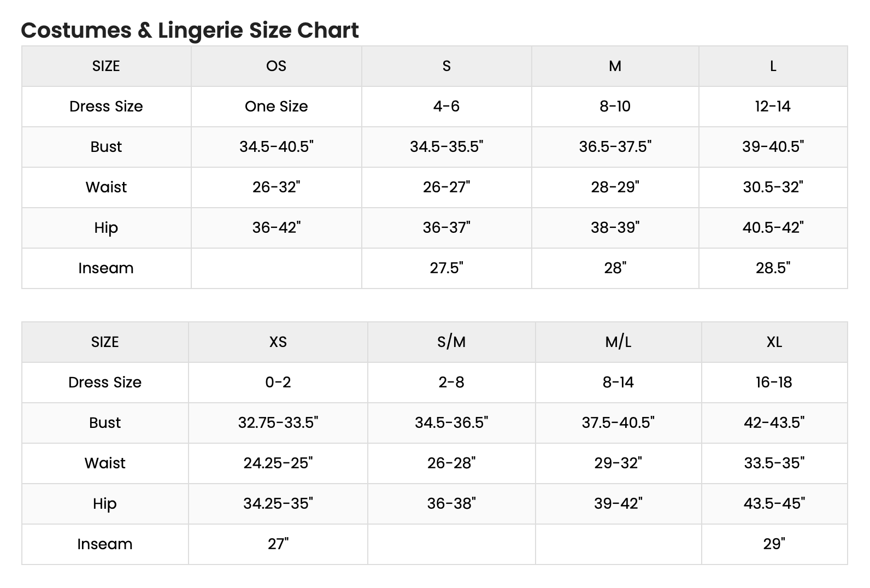Screen dimensions: 870x588
Task: Select the 34.5-40.5" bust measurement cell
Action: coord(276,147)
